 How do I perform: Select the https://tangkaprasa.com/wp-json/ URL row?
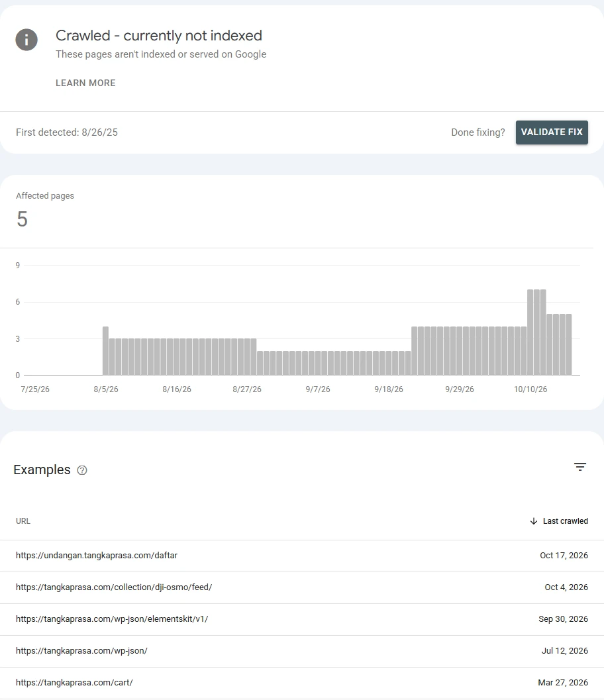click(302, 651)
